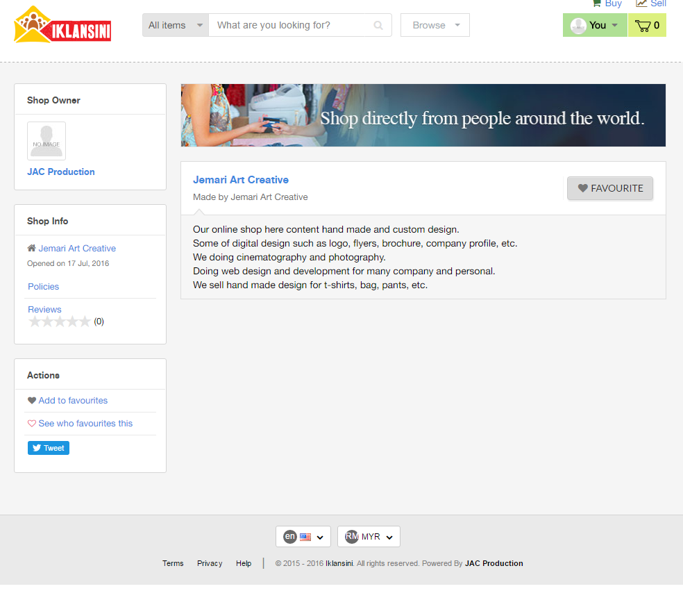Click the Tweet button

click(49, 448)
